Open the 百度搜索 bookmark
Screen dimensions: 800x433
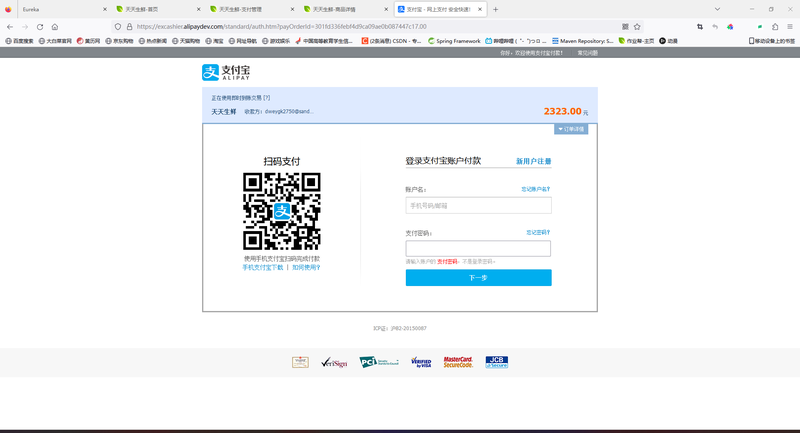[19, 41]
